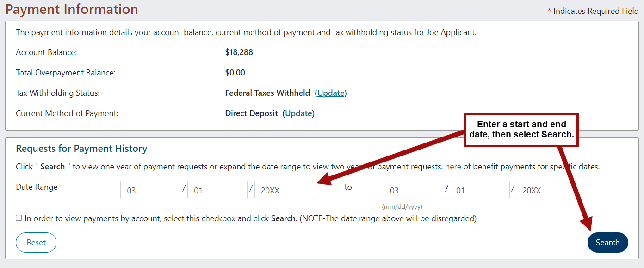Click the Account Balance amount $18,288
This screenshot has width=644, height=268.
point(239,52)
